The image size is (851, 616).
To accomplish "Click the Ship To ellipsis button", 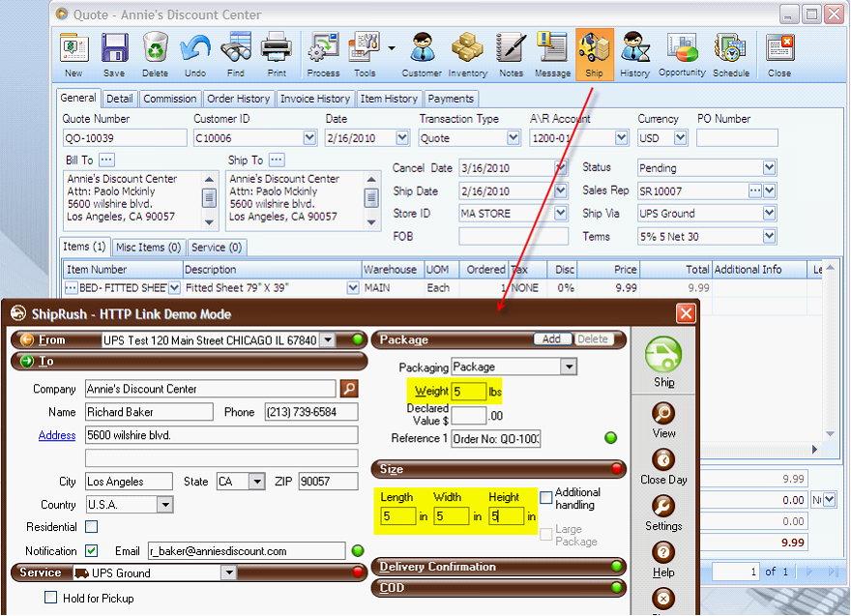I will pyautogui.click(x=277, y=161).
